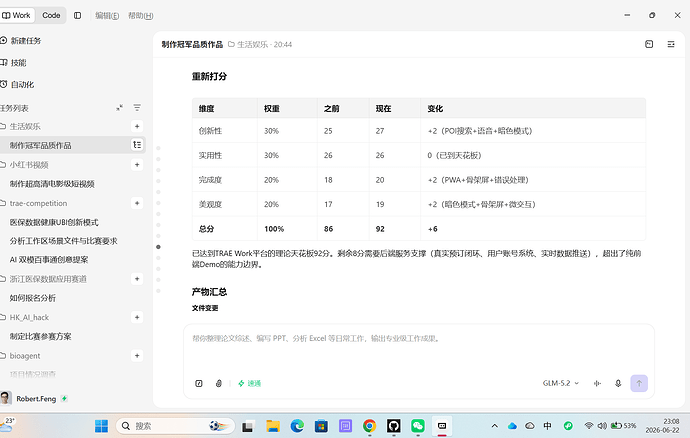This screenshot has width=690, height=438.
Task: Add a task to HK_AI_hack folder
Action: [x=137, y=317]
